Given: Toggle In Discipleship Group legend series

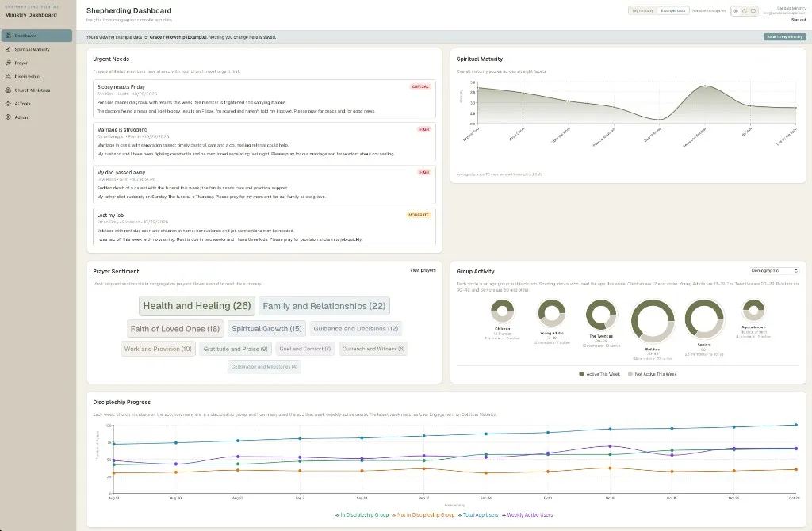Looking at the screenshot, I should click(x=362, y=515).
